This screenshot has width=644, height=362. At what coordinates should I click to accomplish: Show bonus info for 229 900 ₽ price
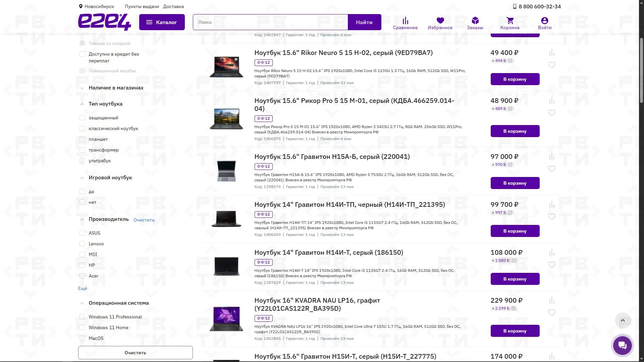pyautogui.click(x=514, y=308)
